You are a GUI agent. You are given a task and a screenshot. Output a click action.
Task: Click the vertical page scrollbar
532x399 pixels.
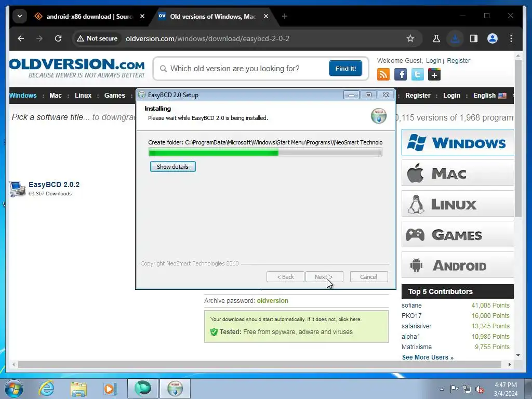coord(518,138)
